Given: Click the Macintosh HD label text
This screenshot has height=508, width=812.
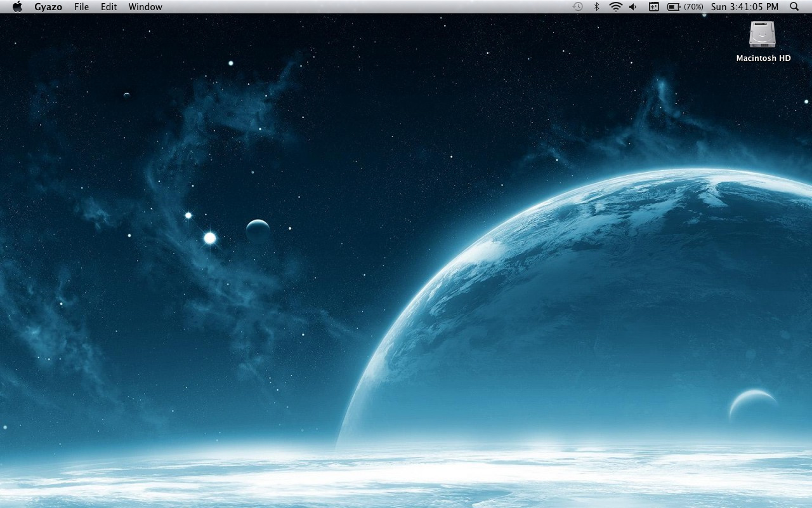Looking at the screenshot, I should (763, 58).
